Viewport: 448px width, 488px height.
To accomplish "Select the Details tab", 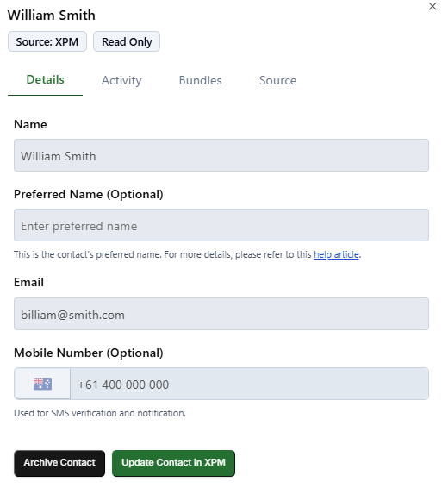I will click(x=45, y=80).
